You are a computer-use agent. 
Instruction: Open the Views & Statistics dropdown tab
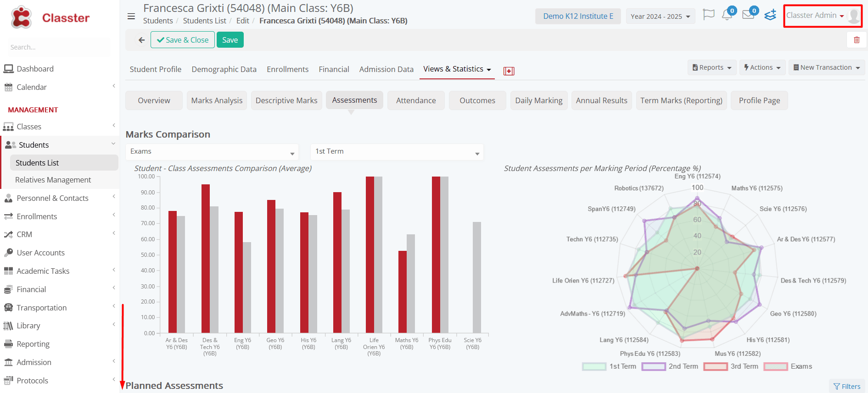point(457,69)
